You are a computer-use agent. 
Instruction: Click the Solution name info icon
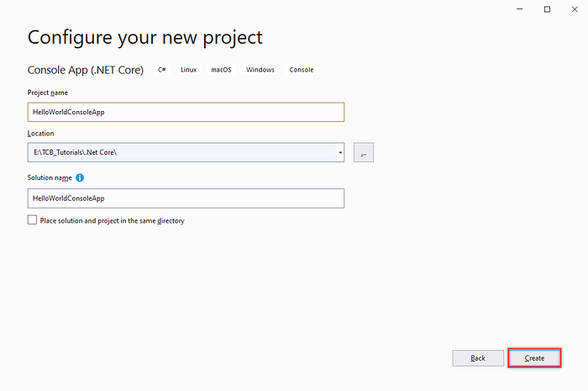(x=80, y=177)
